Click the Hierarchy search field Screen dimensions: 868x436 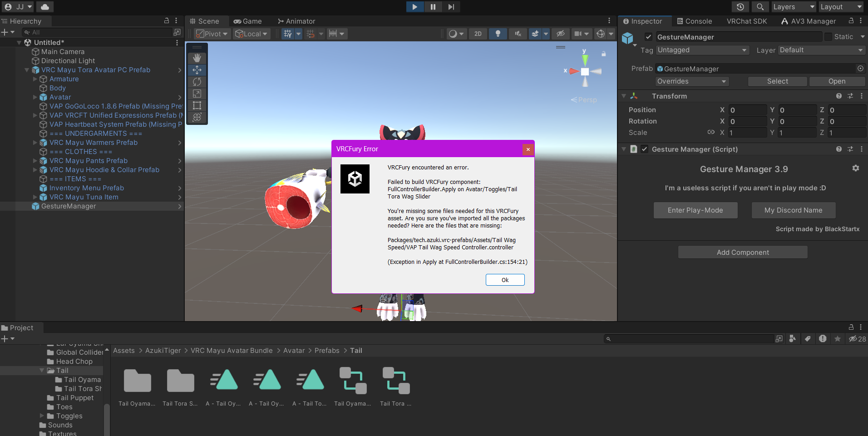pyautogui.click(x=98, y=32)
